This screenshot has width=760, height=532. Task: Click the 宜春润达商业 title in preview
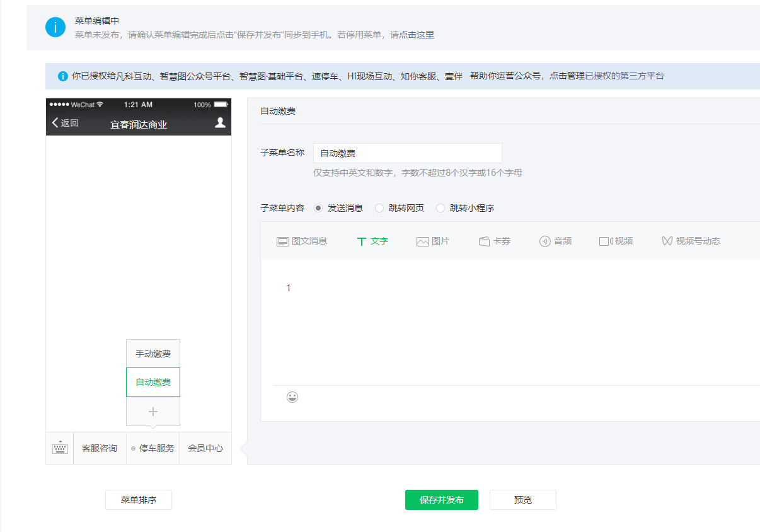[x=139, y=124]
